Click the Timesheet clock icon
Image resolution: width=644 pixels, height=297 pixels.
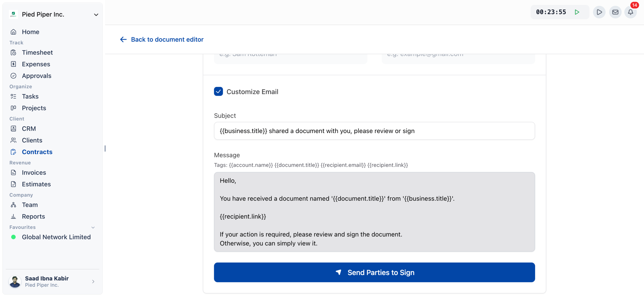pos(13,52)
